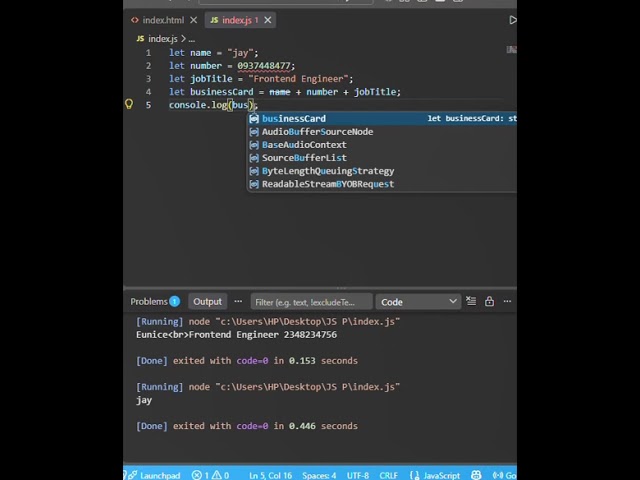This screenshot has height=480, width=640.
Task: Change the UTF-8 file encoding
Action: (x=358, y=475)
